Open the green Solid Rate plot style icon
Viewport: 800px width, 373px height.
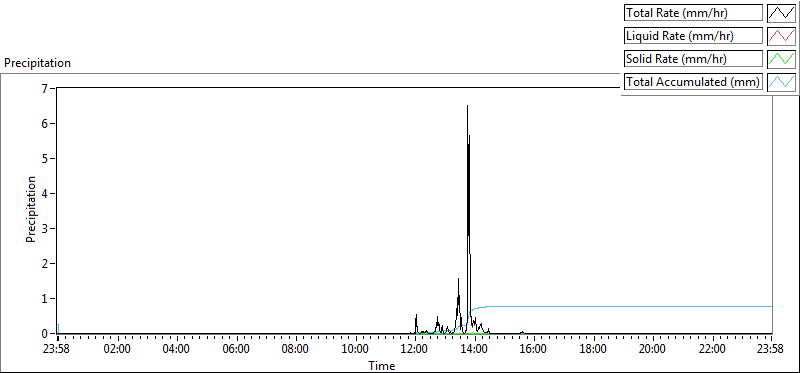pyautogui.click(x=782, y=59)
